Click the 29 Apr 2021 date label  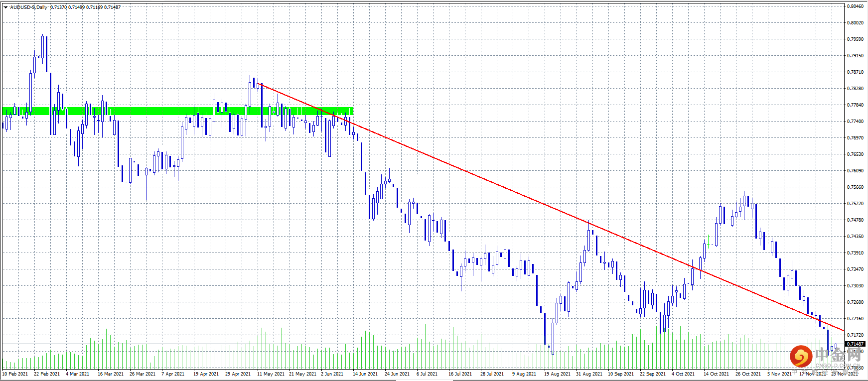[x=238, y=374]
